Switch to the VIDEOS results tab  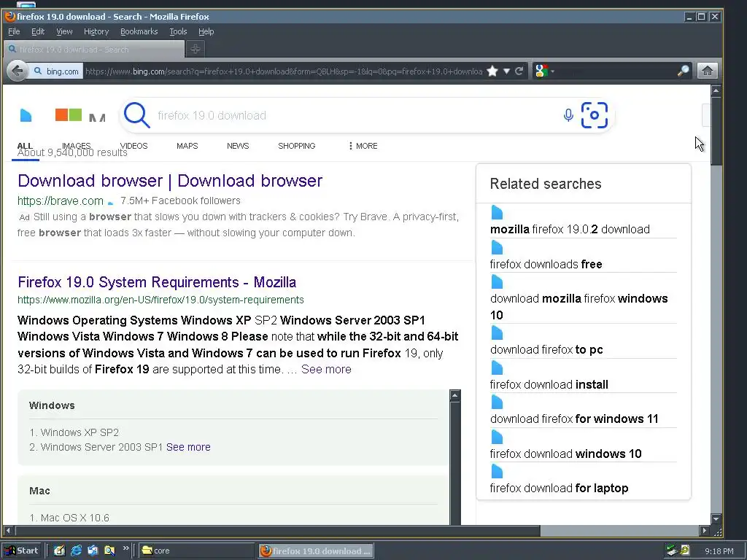[133, 146]
